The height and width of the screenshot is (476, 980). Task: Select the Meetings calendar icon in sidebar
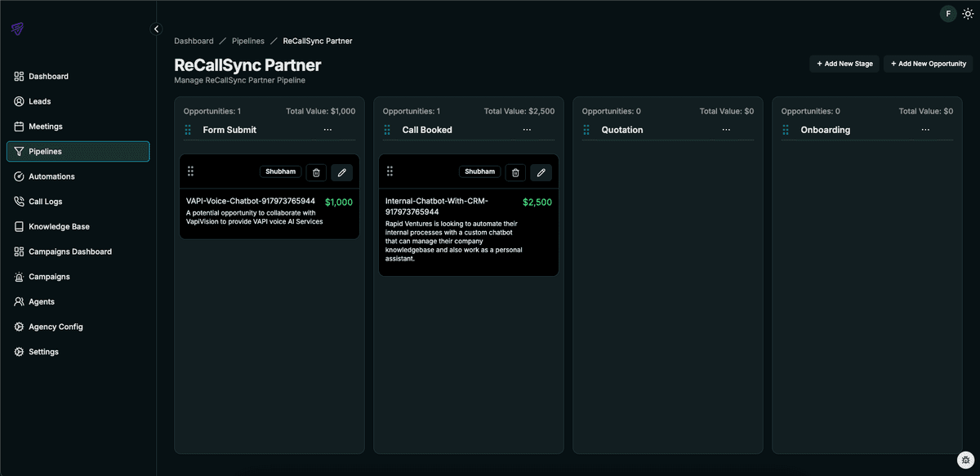pos(18,126)
